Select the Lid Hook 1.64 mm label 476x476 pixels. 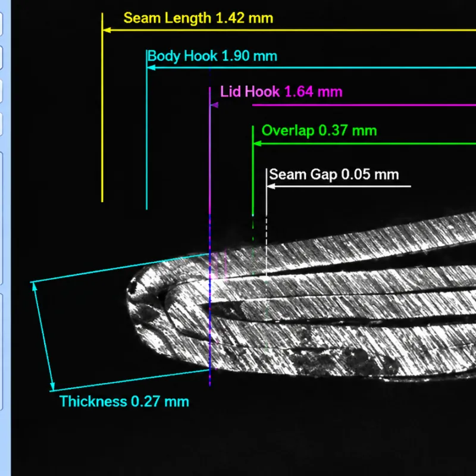coord(281,92)
